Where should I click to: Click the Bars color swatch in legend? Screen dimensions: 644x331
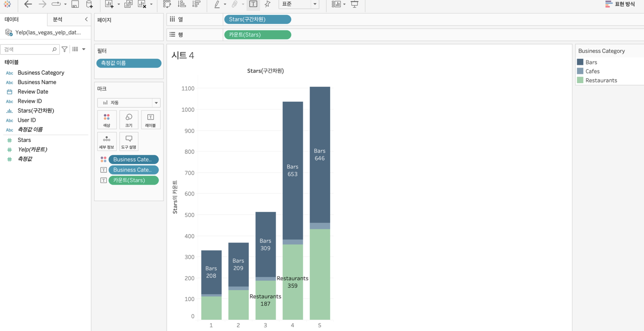point(580,62)
